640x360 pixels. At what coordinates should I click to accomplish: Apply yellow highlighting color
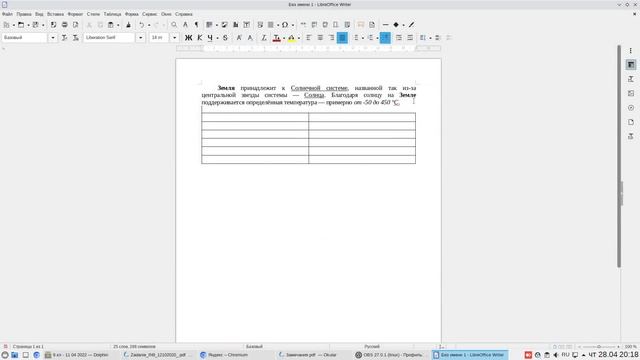pos(291,38)
